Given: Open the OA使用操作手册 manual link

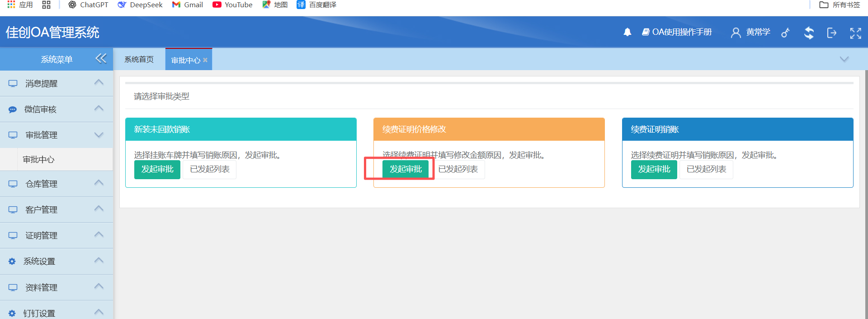Looking at the screenshot, I should (x=677, y=32).
